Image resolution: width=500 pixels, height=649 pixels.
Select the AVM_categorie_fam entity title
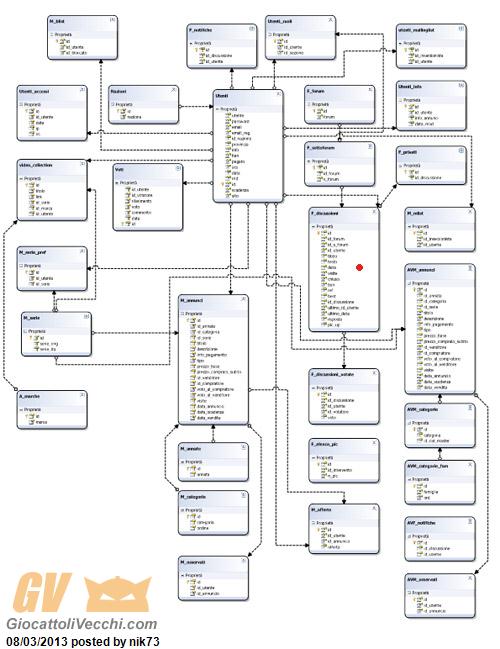tap(427, 466)
